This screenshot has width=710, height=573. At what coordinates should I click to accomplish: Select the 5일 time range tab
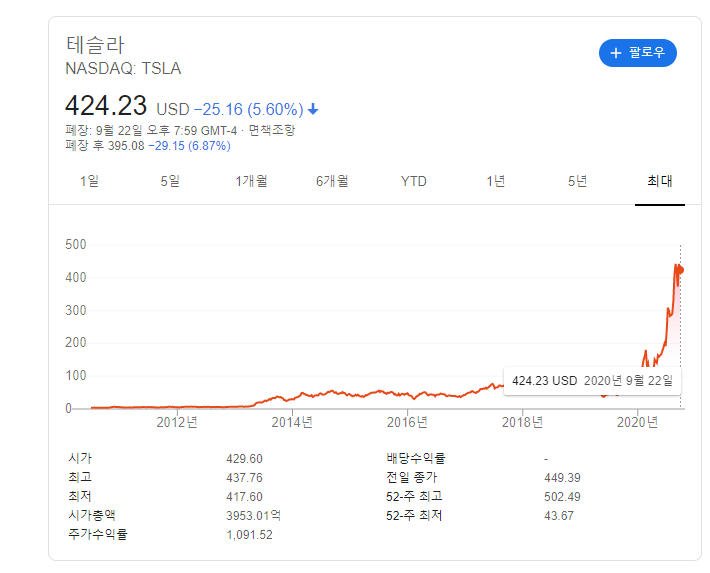pyautogui.click(x=170, y=181)
